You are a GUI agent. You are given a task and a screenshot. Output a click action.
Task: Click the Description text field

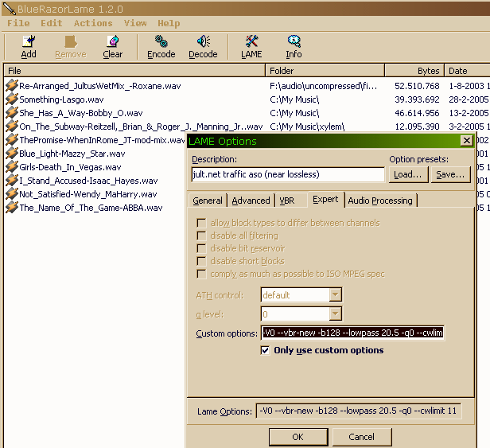click(288, 174)
